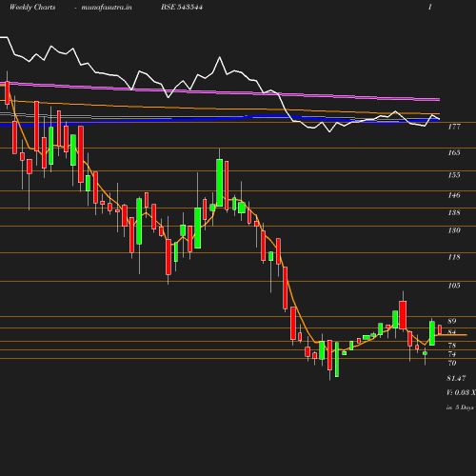
Task: Click the 138 price axis label
Action: [x=454, y=212]
